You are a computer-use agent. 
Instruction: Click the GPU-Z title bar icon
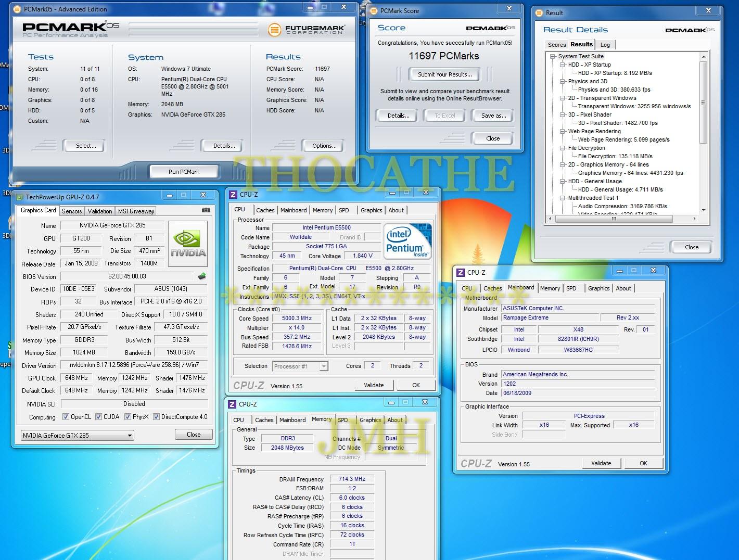point(20,197)
